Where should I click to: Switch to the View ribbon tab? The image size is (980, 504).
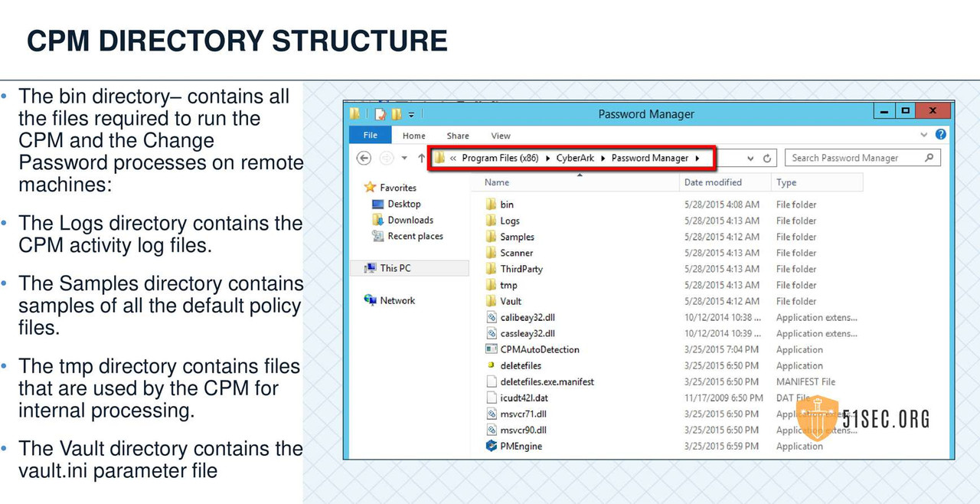click(501, 136)
